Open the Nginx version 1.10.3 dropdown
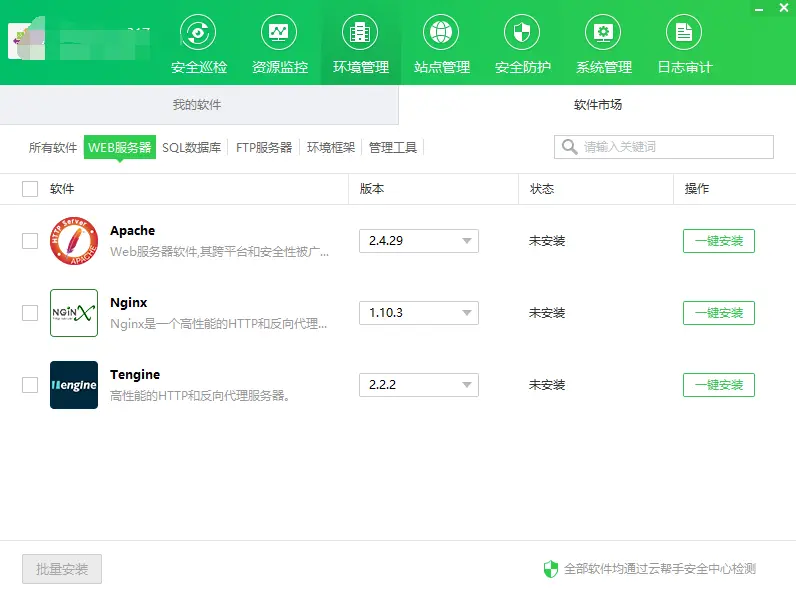Viewport: 796px width, 594px height. pos(419,313)
